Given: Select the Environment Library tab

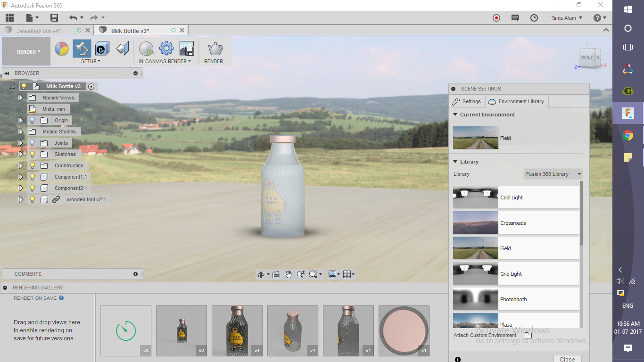Looking at the screenshot, I should (x=517, y=101).
